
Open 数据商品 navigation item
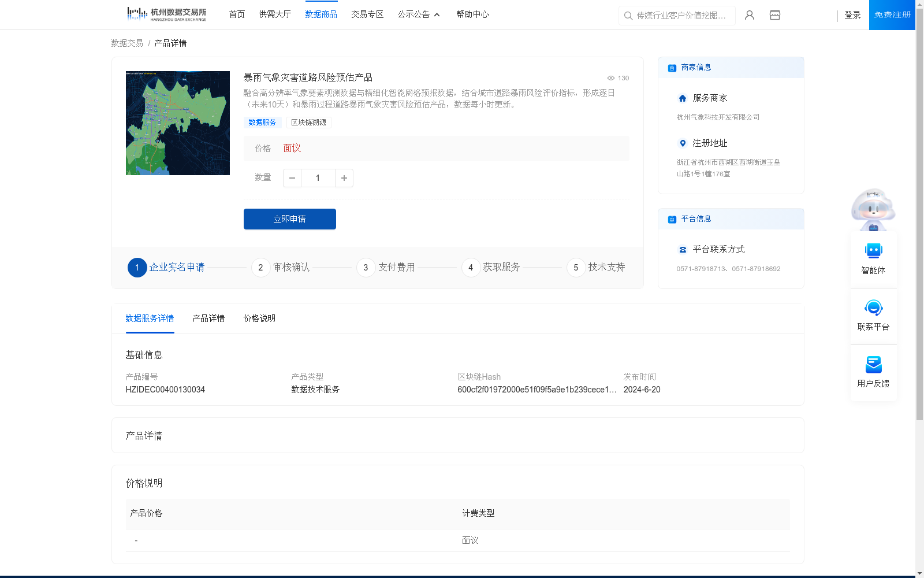321,14
